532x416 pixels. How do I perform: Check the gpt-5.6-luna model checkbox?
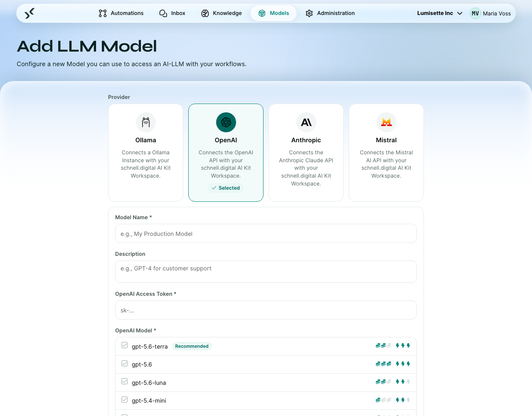[x=125, y=381]
